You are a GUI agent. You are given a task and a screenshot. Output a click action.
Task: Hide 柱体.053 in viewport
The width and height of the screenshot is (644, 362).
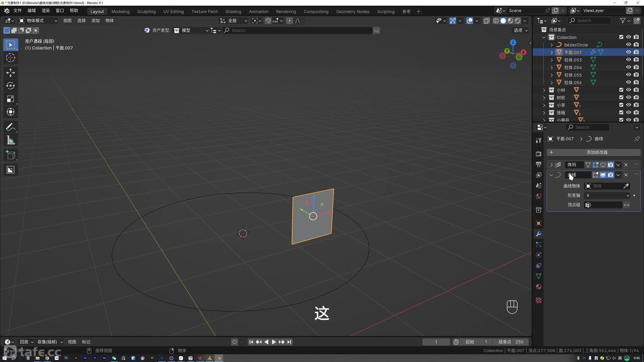click(629, 60)
